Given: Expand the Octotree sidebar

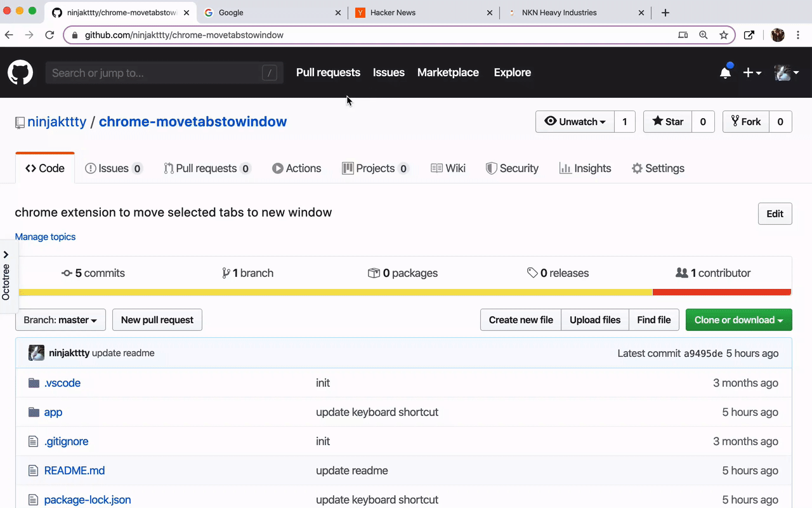Looking at the screenshot, I should [x=6, y=276].
